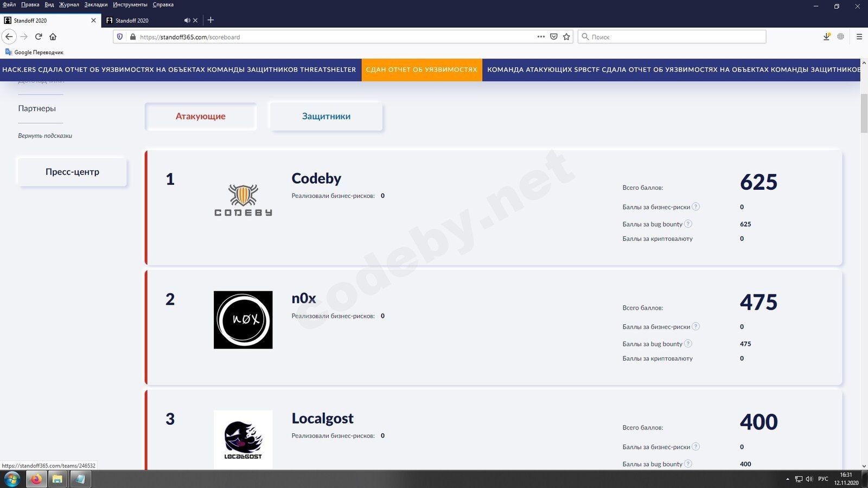Close the first Standoff 2020 tab
The height and width of the screenshot is (488, 868).
(93, 21)
